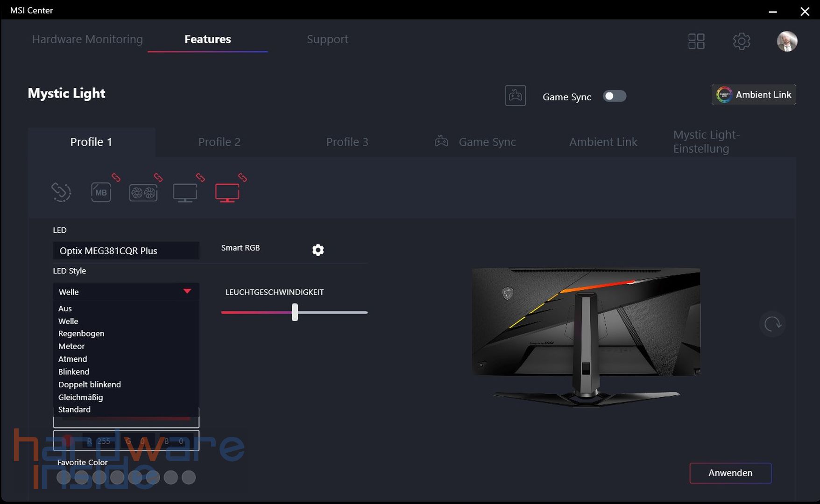Unlink the graphics card sync chain
This screenshot has height=504, width=820.
pos(158,177)
